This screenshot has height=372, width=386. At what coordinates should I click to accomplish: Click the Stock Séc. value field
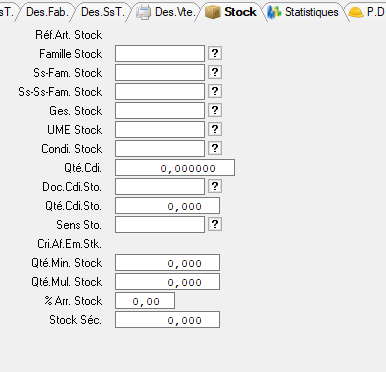(x=167, y=320)
